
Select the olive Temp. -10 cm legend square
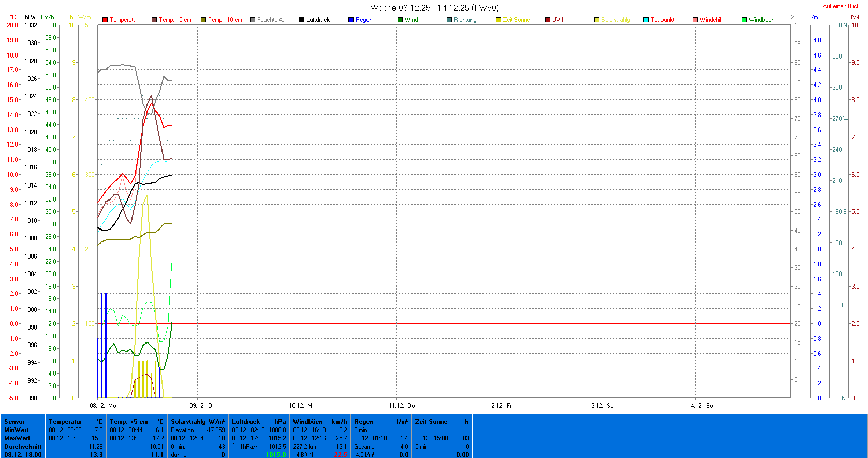click(x=203, y=20)
